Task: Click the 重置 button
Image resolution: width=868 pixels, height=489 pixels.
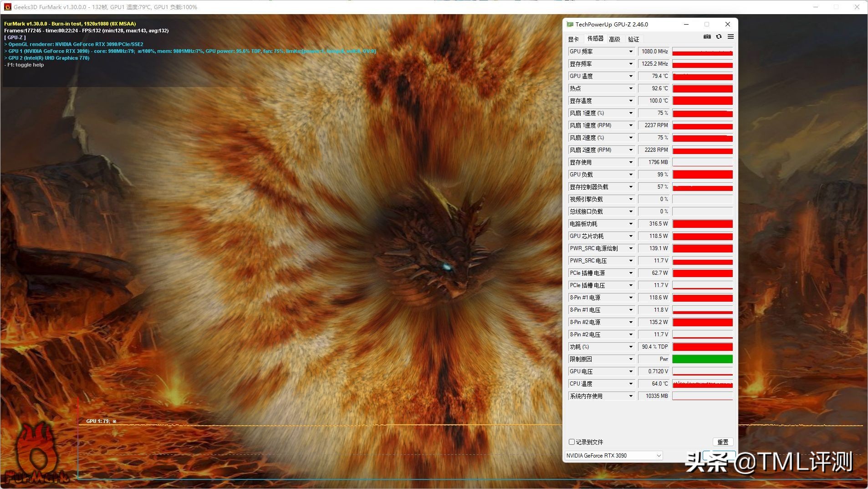Action: click(x=723, y=442)
